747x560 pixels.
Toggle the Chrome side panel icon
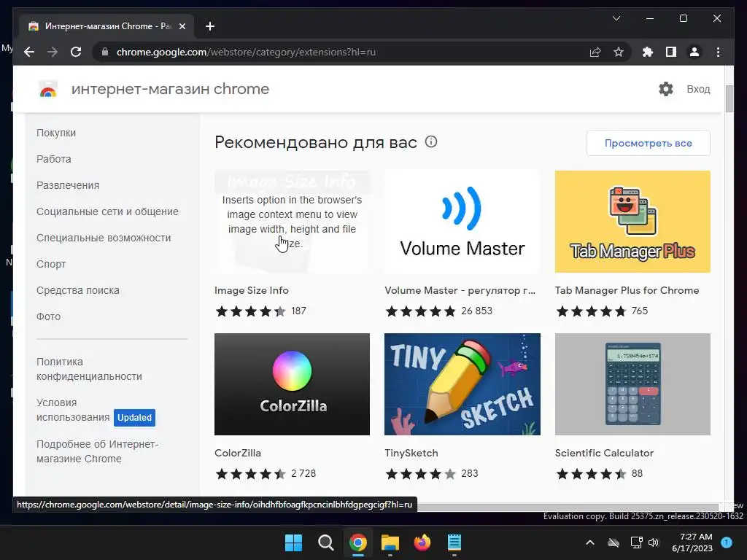[x=671, y=52]
